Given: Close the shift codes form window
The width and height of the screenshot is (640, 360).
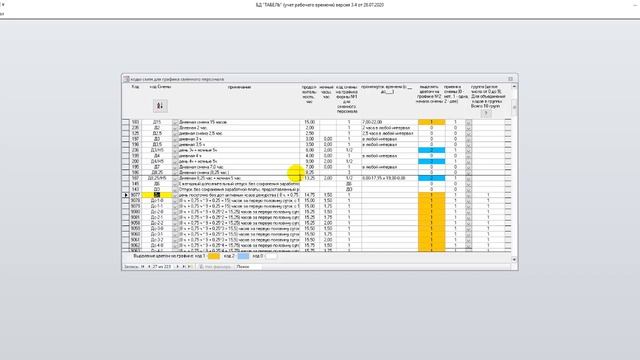Looking at the screenshot, I should click(x=511, y=79).
